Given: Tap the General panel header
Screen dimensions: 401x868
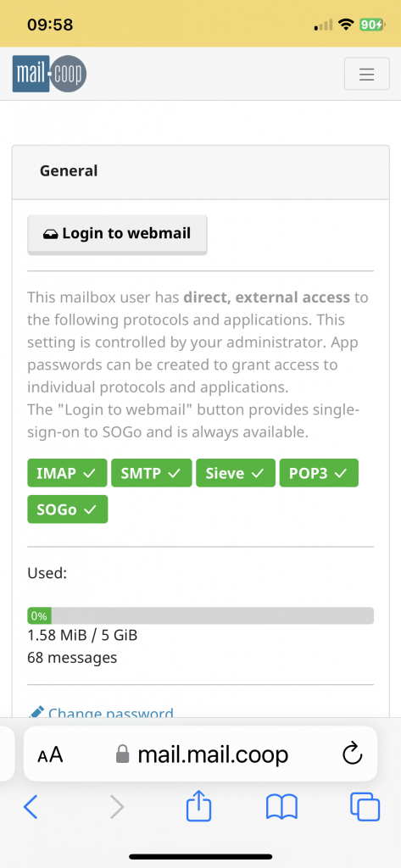Looking at the screenshot, I should tap(200, 172).
